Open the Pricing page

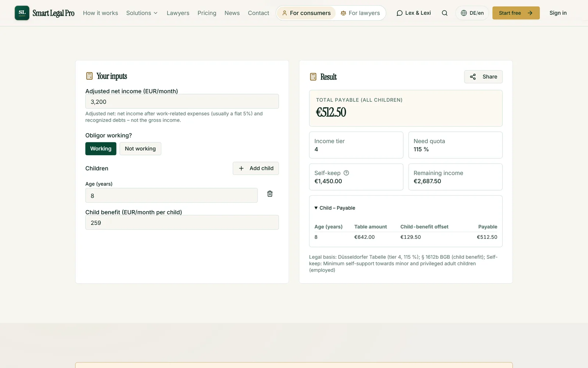click(207, 13)
